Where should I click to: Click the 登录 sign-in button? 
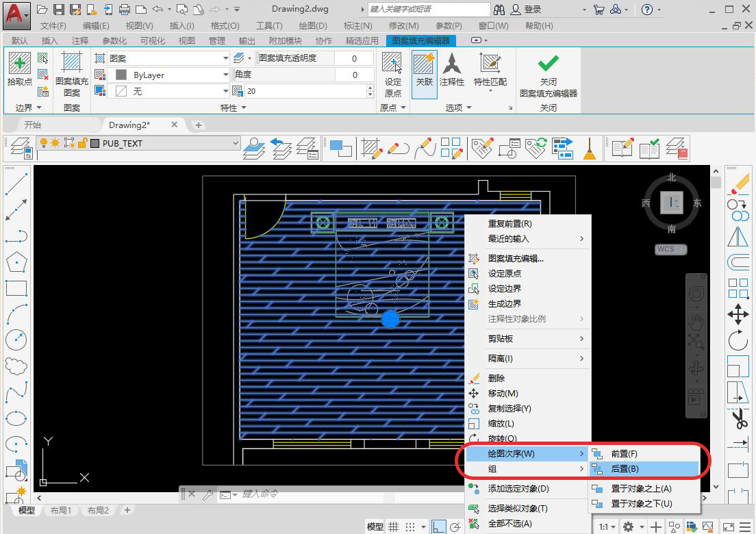(526, 9)
